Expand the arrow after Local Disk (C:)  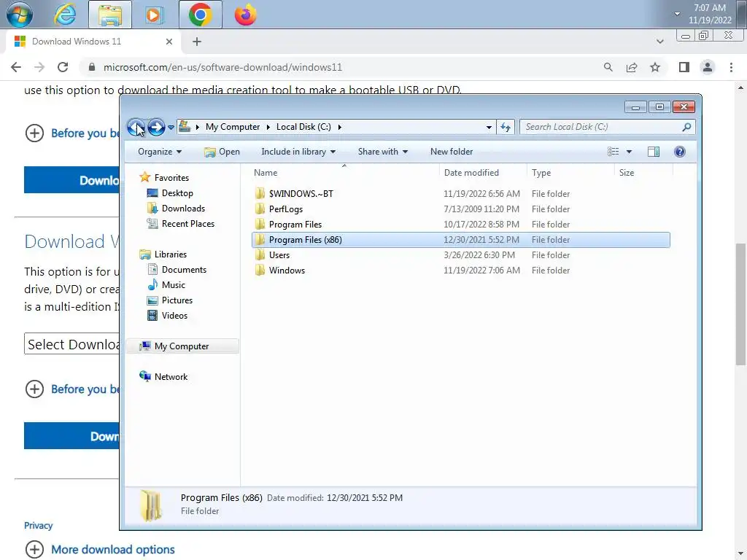[x=340, y=127]
